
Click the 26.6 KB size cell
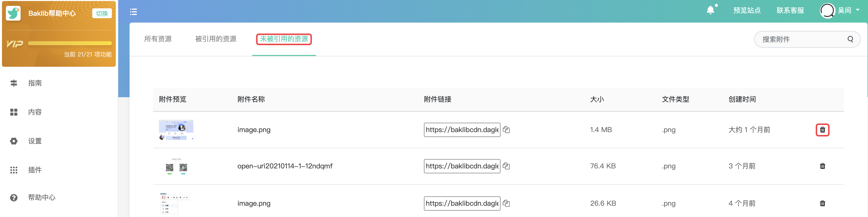(603, 203)
